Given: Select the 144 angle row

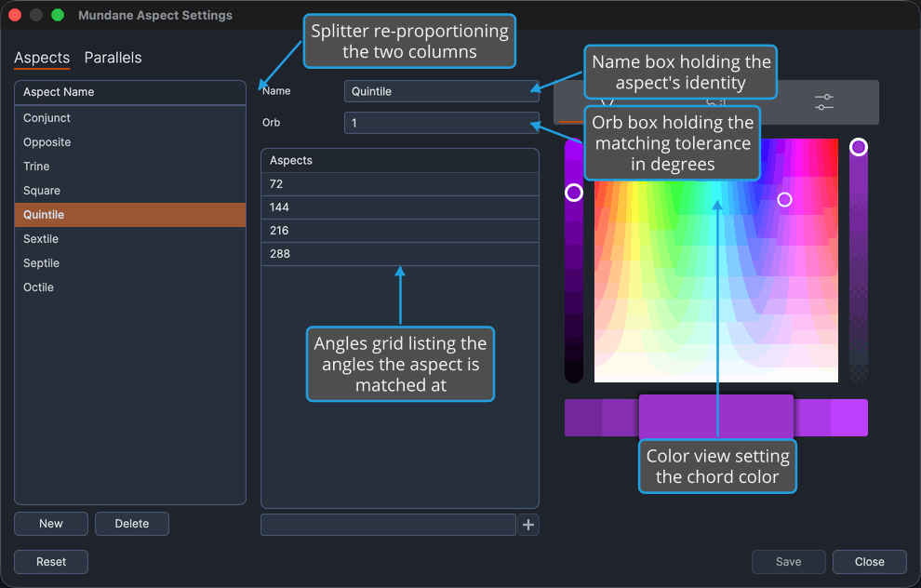Looking at the screenshot, I should (399, 207).
